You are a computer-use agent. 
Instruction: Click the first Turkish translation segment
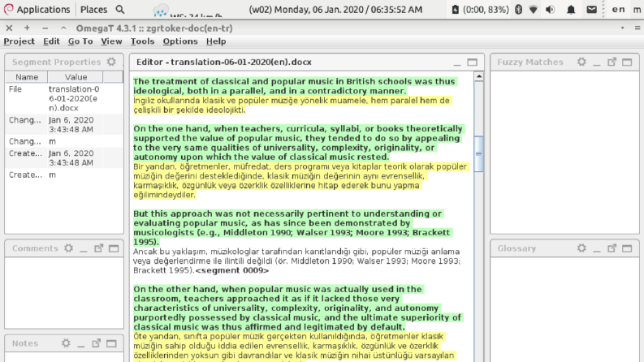click(x=292, y=105)
